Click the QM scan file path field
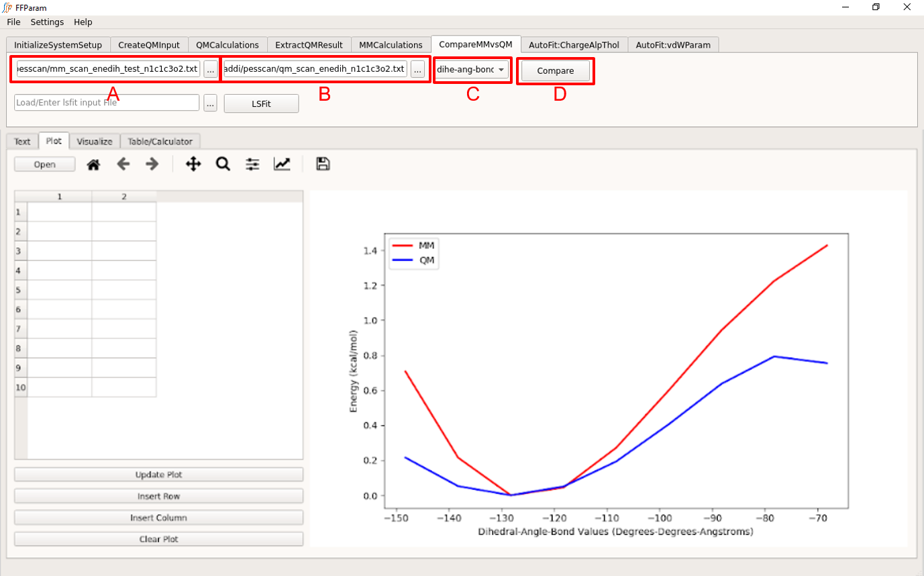924x576 pixels. pos(315,69)
